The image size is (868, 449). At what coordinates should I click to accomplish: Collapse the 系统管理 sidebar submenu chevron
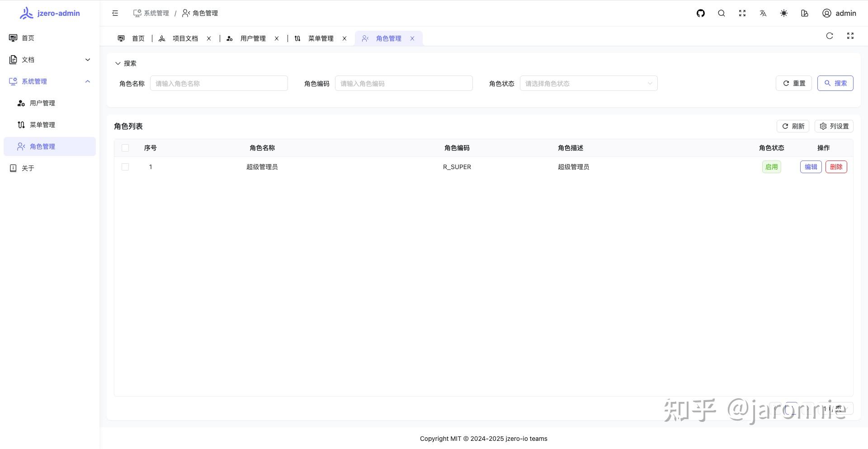88,81
